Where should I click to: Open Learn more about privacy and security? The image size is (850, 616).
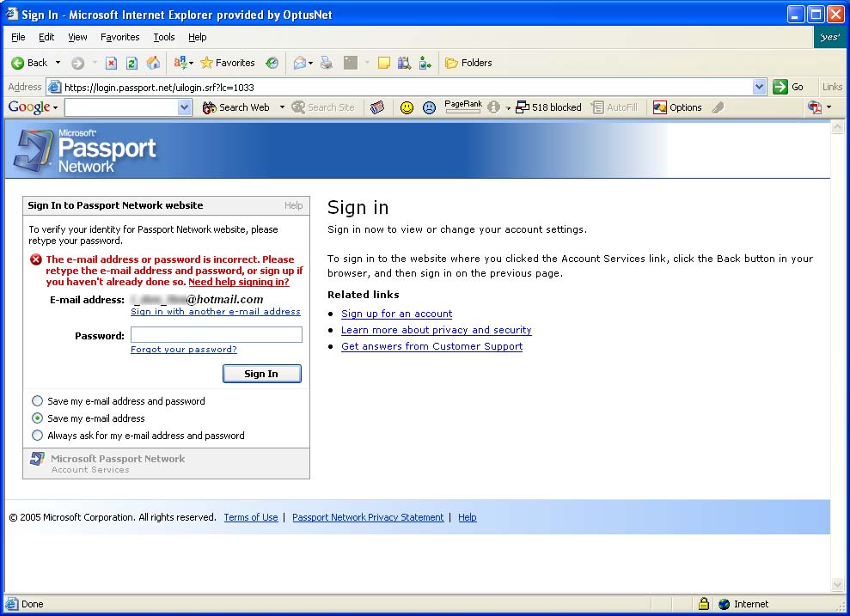coord(437,330)
